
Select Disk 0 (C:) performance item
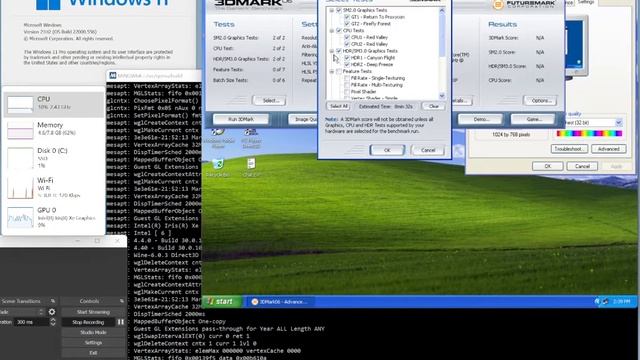click(53, 158)
